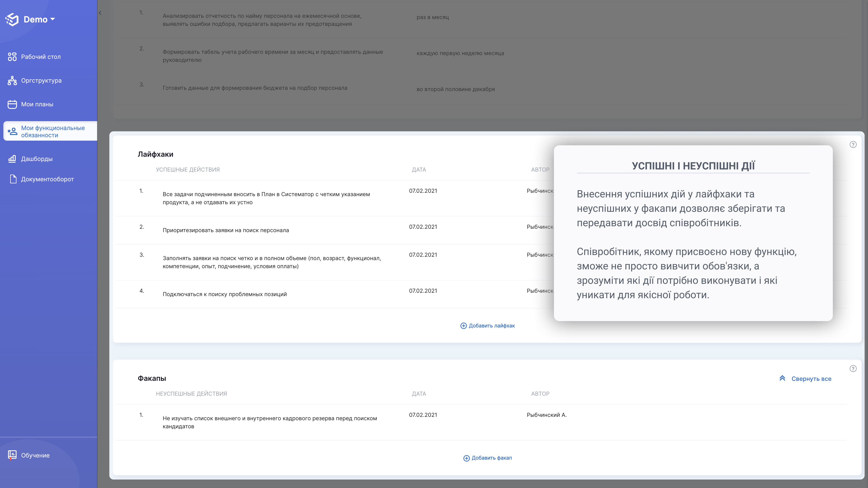Click the functional duties person-star icon
The width and height of the screenshot is (868, 488).
coord(12,131)
